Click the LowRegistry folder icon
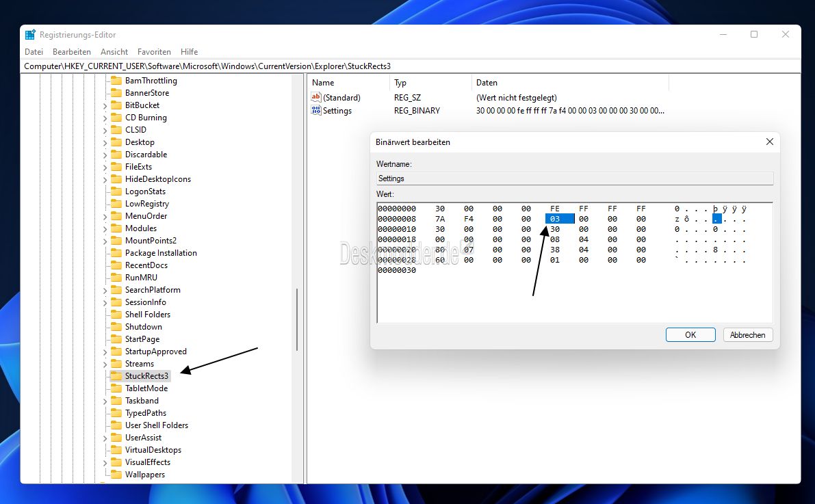Screen dimensions: 815x504 116,204
